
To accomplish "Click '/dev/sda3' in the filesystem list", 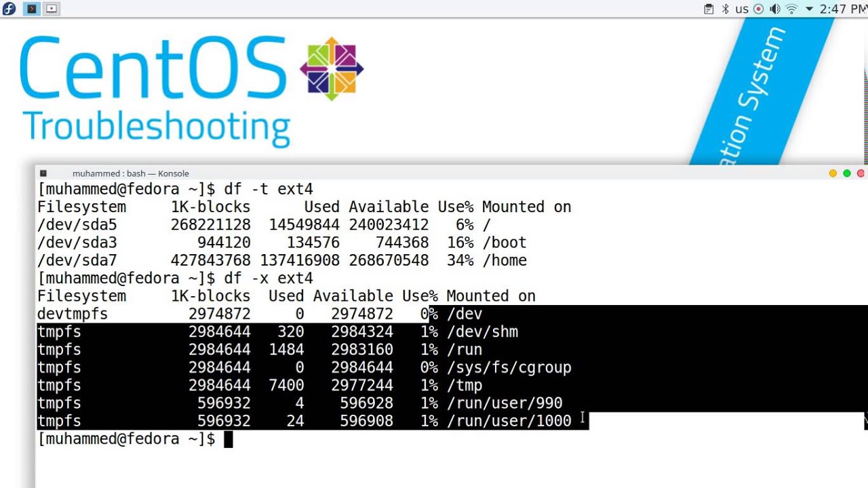I will tap(77, 243).
